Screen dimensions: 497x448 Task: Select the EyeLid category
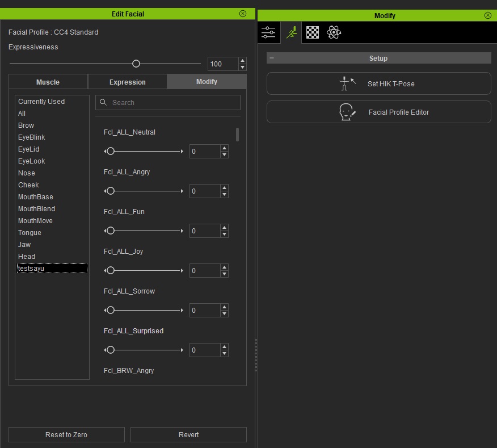click(x=28, y=149)
